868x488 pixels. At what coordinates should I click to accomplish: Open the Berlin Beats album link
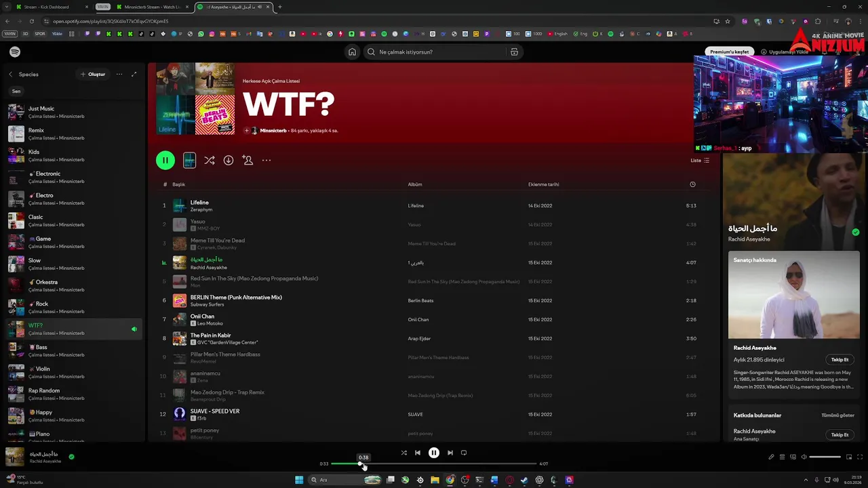(x=420, y=300)
